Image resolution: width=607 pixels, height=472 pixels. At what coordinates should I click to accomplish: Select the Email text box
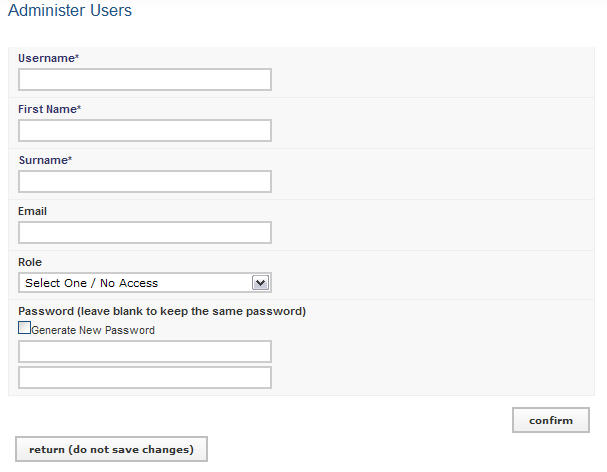click(x=145, y=233)
